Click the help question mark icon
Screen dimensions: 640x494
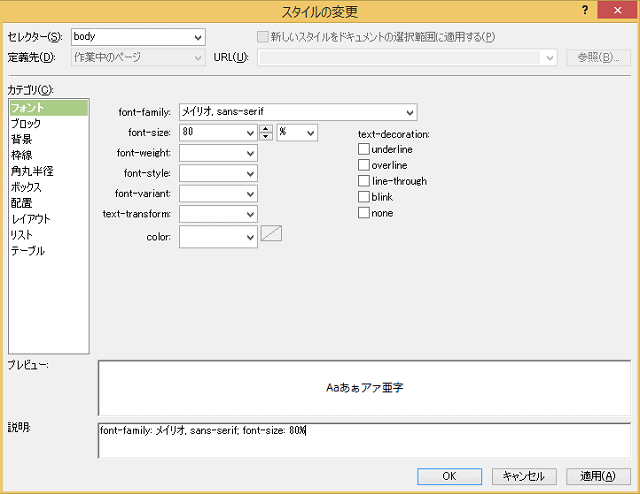(585, 10)
